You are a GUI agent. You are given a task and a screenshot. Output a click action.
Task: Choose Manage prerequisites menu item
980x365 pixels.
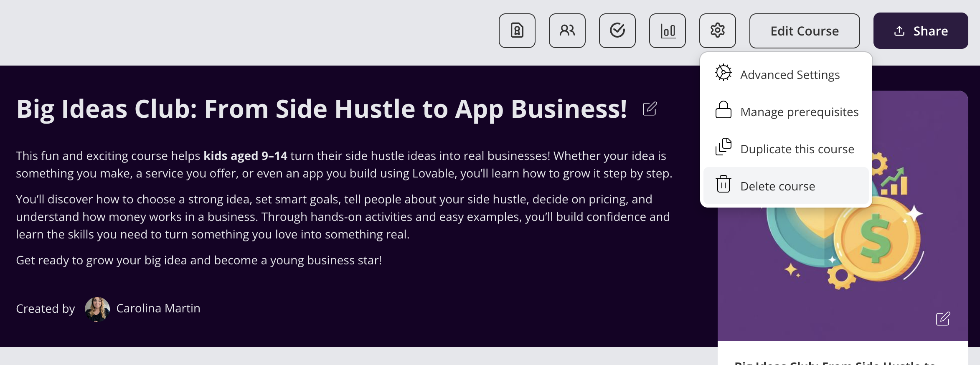click(x=799, y=112)
